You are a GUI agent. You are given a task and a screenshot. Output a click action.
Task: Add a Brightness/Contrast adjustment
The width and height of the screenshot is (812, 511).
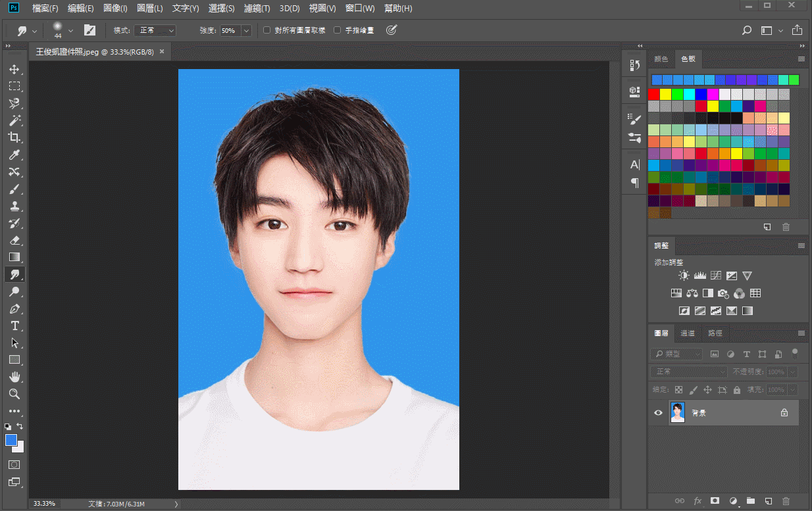[x=684, y=276]
